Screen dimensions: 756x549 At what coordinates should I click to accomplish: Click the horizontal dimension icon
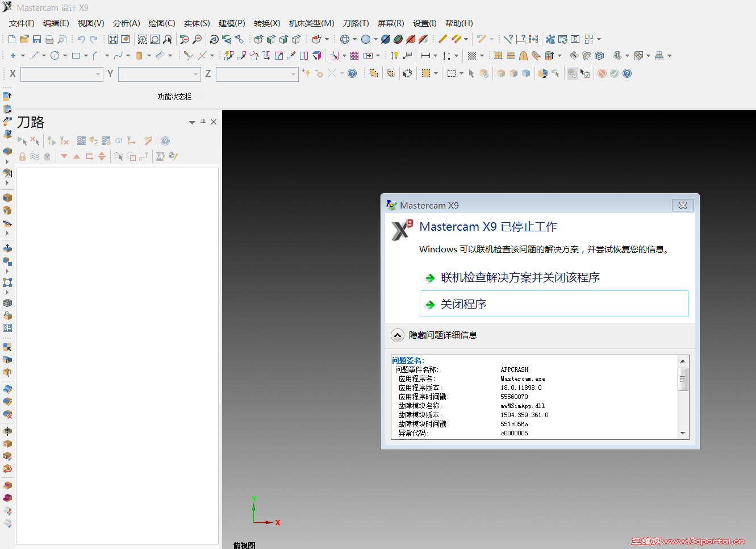[x=425, y=56]
